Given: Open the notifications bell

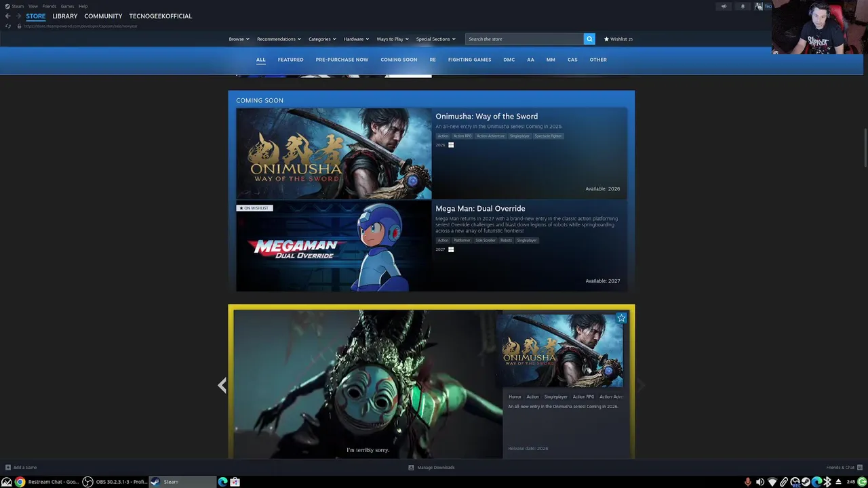Looking at the screenshot, I should pos(743,6).
